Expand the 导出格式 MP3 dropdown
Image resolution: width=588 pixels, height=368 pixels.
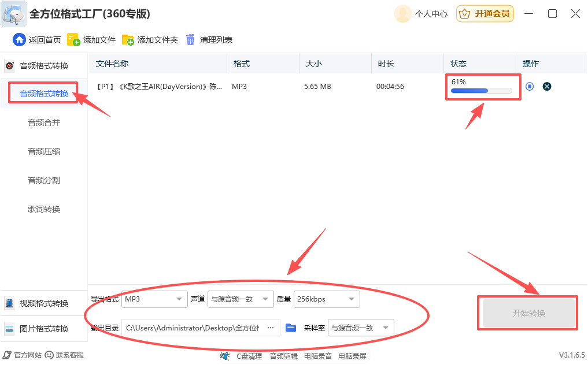point(154,299)
